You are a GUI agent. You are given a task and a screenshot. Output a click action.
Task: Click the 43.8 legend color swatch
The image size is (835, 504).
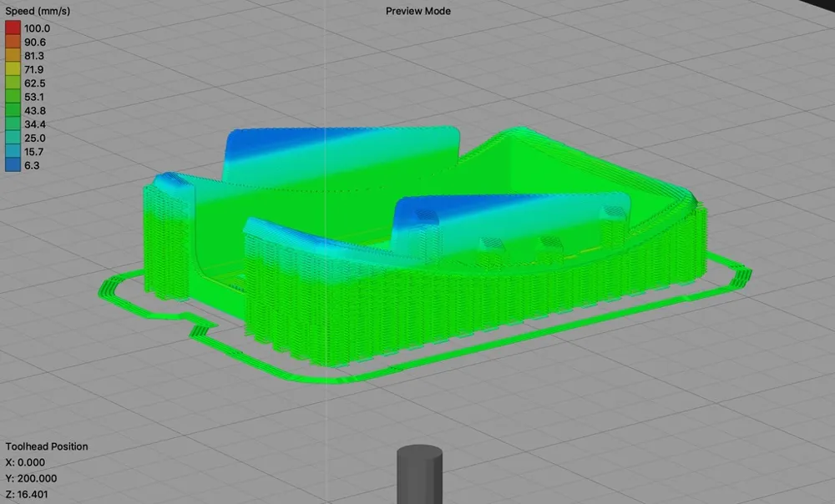13,110
